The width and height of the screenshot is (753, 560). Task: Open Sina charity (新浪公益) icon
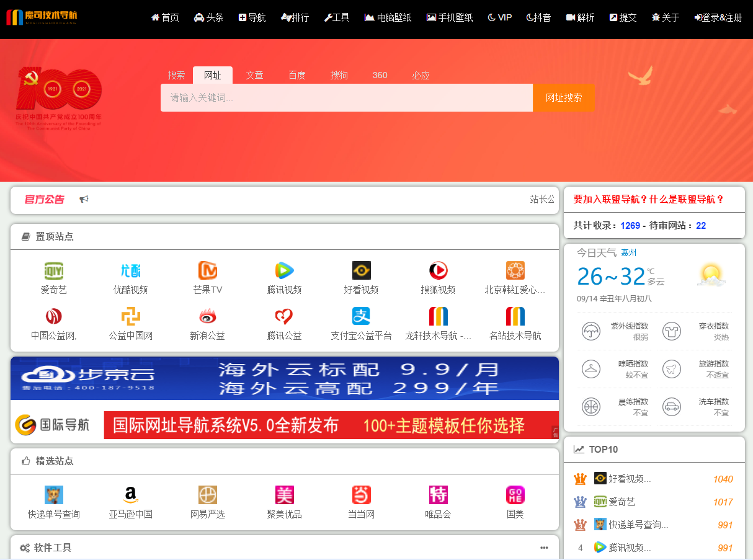[x=208, y=317]
